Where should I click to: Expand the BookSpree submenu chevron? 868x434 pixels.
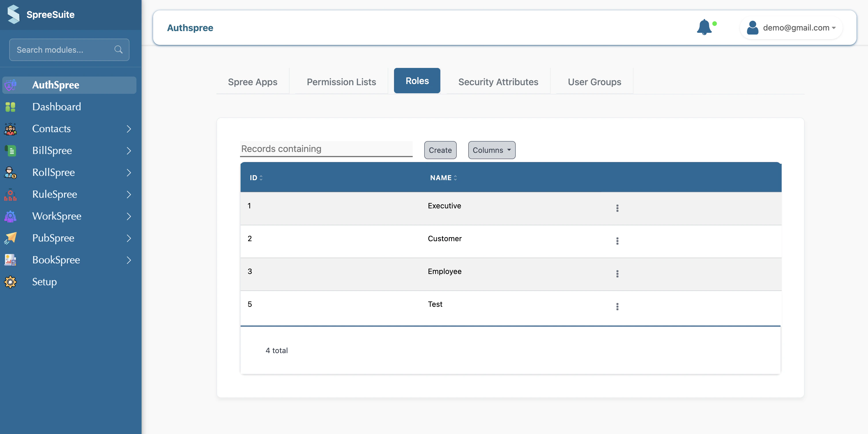click(129, 260)
